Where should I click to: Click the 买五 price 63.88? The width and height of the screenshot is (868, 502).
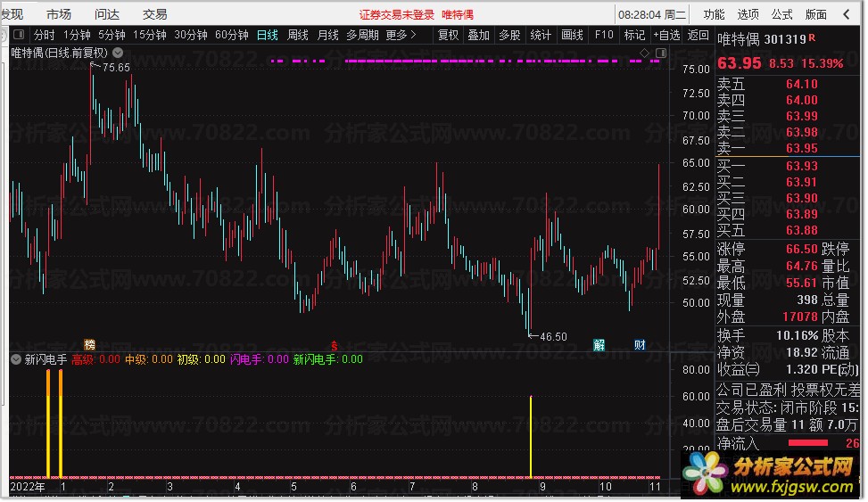(x=802, y=230)
